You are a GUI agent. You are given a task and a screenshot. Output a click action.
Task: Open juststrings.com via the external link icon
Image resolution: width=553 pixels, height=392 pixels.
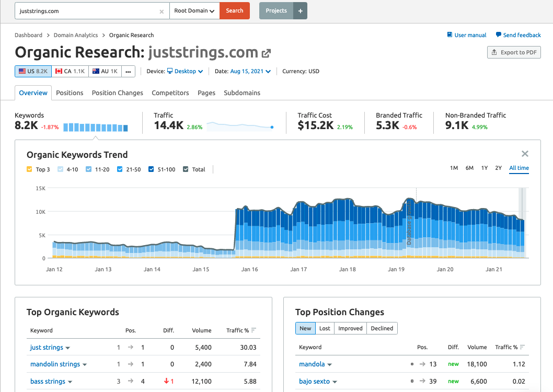pos(266,53)
